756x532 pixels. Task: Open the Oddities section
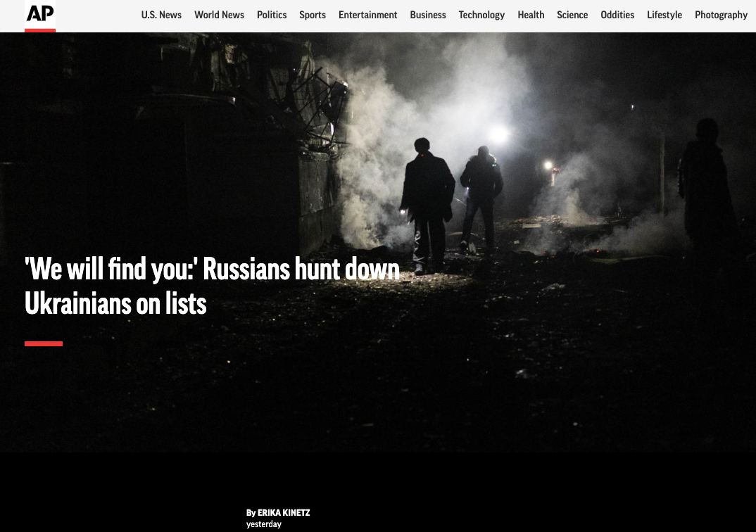617,15
